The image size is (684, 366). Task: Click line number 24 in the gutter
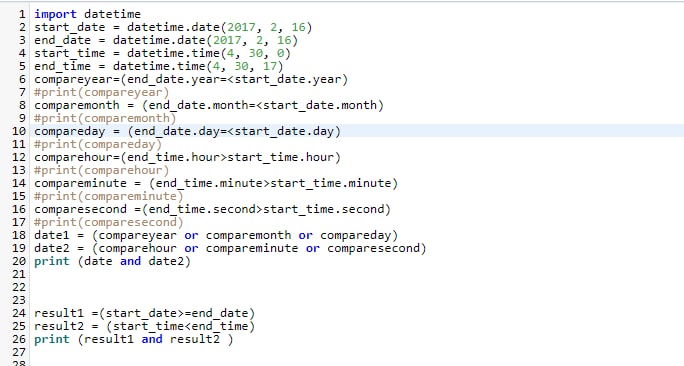point(19,313)
